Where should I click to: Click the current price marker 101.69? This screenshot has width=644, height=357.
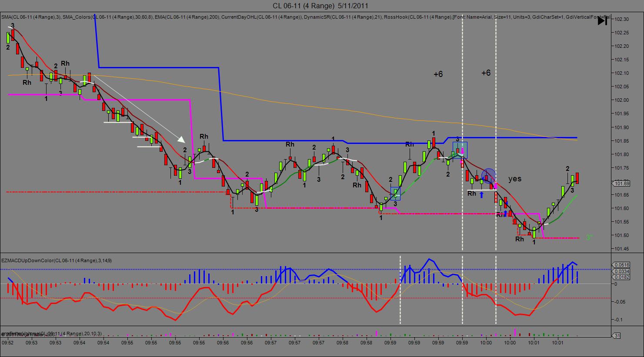pyautogui.click(x=622, y=184)
